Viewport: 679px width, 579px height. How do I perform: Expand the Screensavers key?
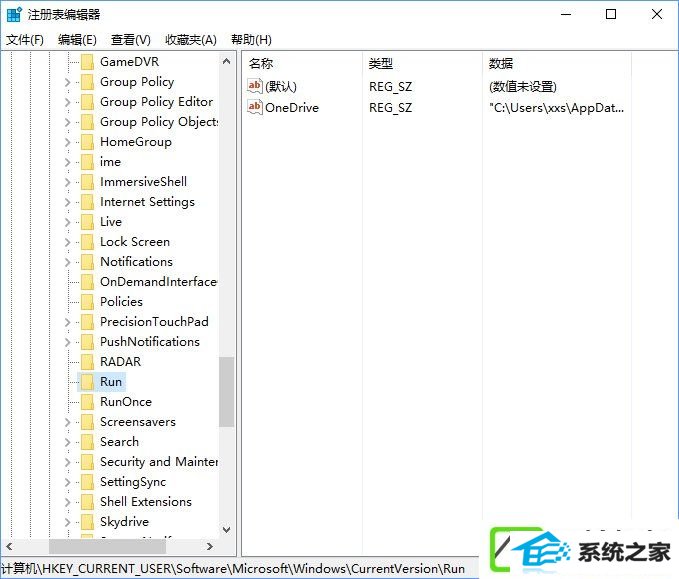67,421
